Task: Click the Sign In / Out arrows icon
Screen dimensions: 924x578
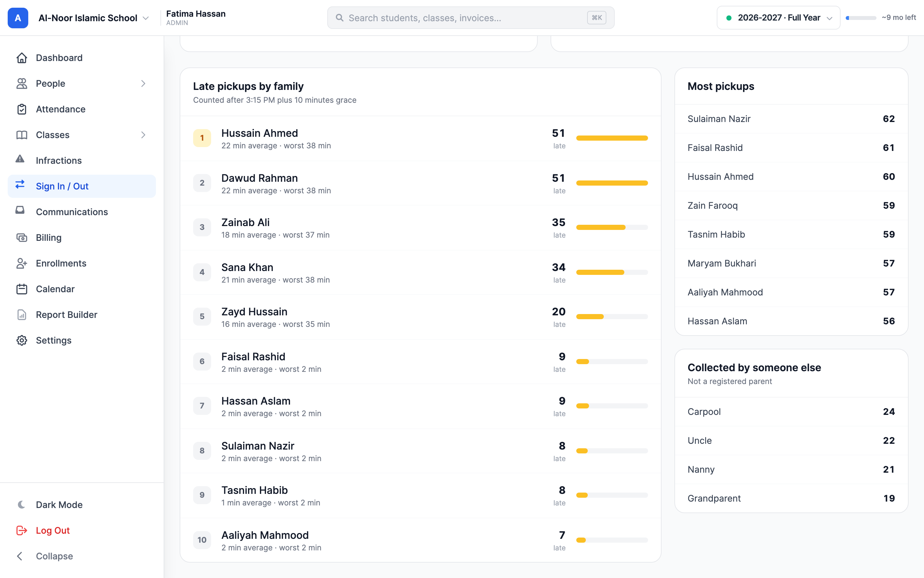Action: click(x=20, y=185)
